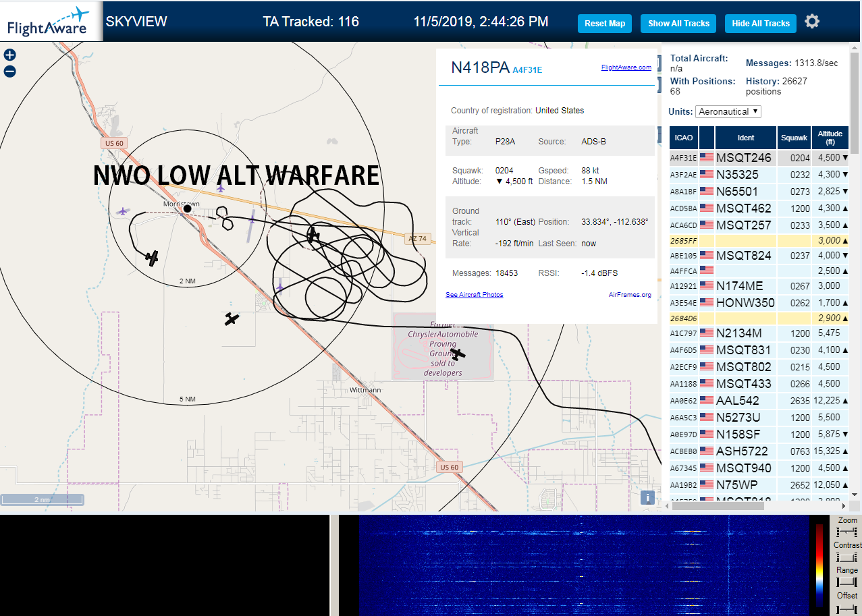Select the N174ME aircraft row
This screenshot has width=862, height=616.
coord(759,286)
